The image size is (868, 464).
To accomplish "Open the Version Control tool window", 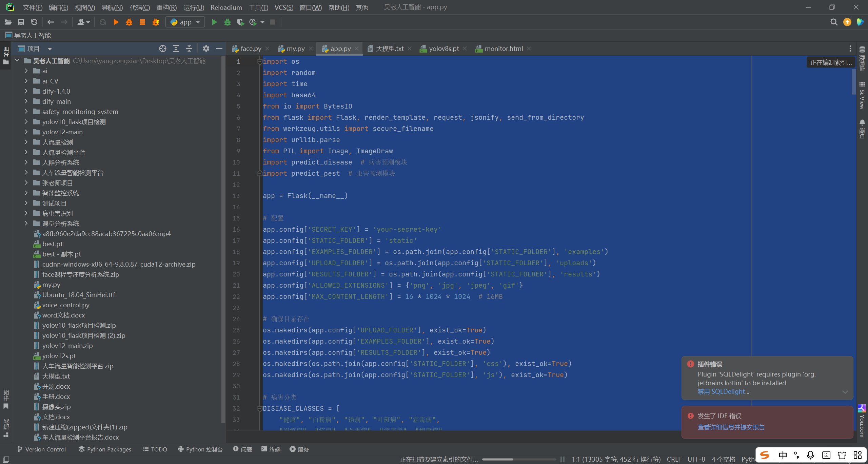I will [x=41, y=449].
